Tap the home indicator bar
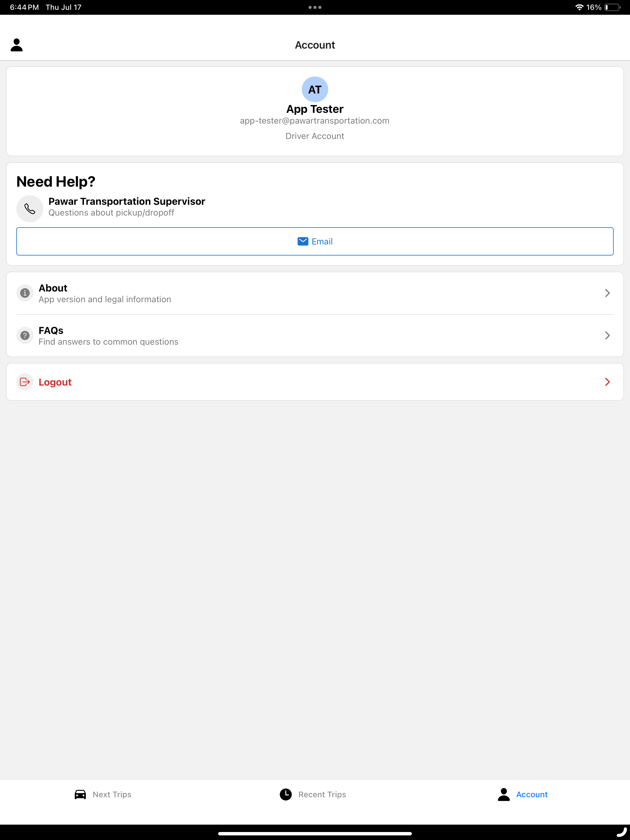 click(315, 834)
